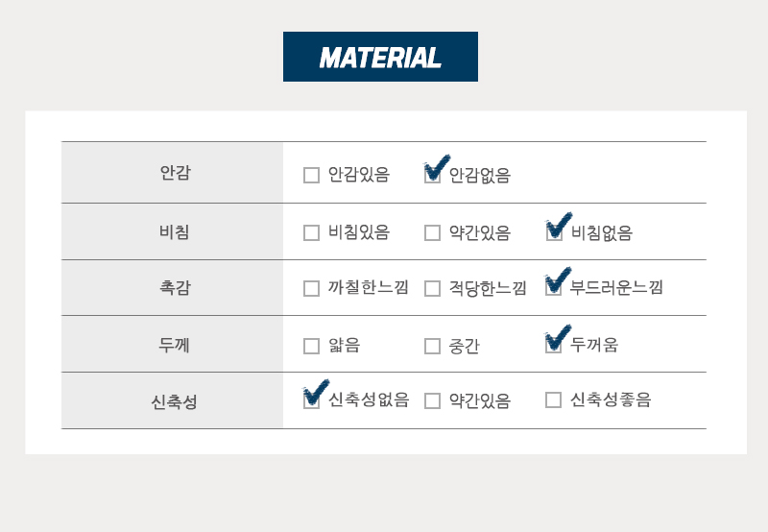
Task: Check the 까칠한느낌 checkbox
Action: (x=311, y=288)
